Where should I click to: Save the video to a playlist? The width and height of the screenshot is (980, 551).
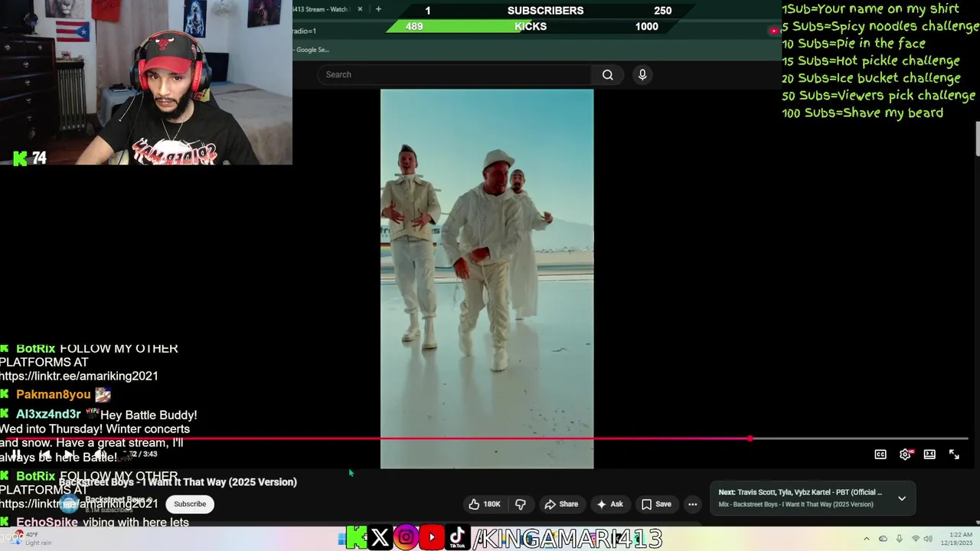point(656,504)
